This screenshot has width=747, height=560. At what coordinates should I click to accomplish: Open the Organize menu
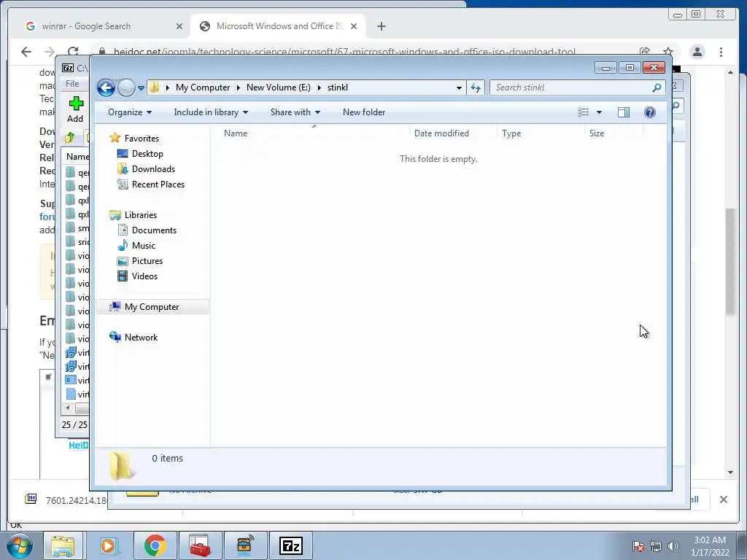click(x=130, y=112)
